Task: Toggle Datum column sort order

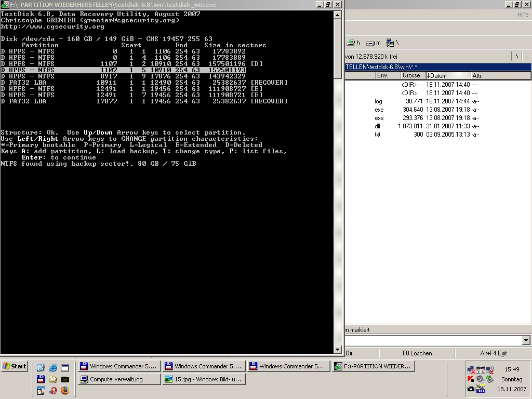Action: (448, 75)
